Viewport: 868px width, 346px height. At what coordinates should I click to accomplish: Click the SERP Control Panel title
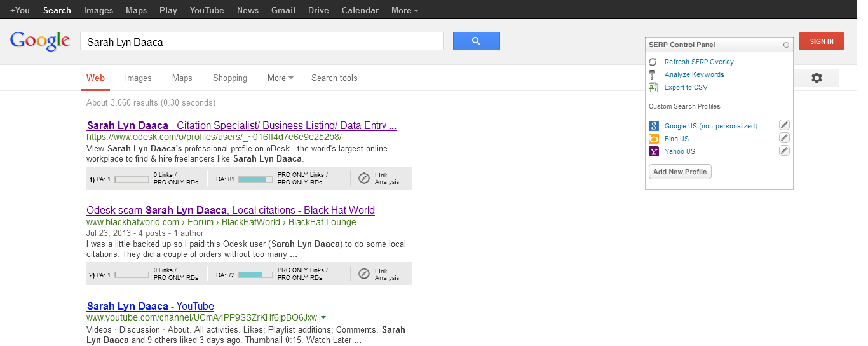(x=682, y=45)
